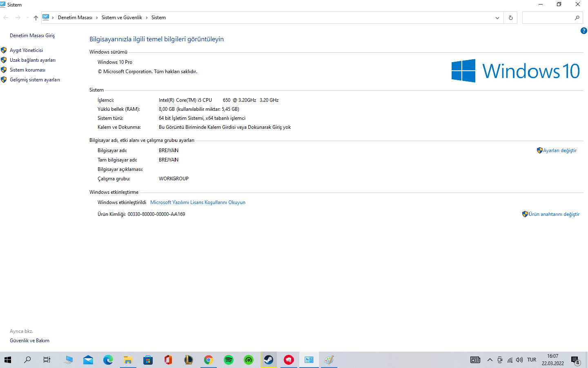Switch to Paint in the taskbar
588x368 pixels.
[x=329, y=360]
